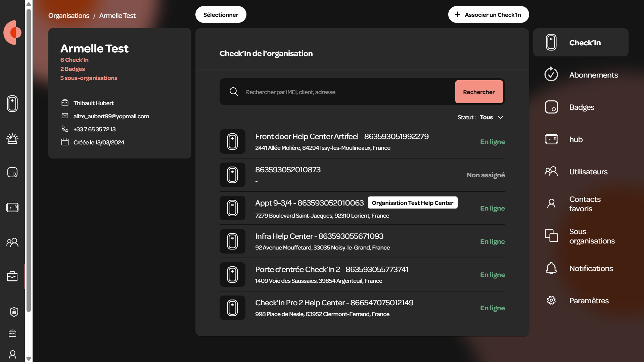Image resolution: width=644 pixels, height=362 pixels.
Task: Click the device icon for Porte d'entrée Check'In 2
Action: pyautogui.click(x=232, y=275)
